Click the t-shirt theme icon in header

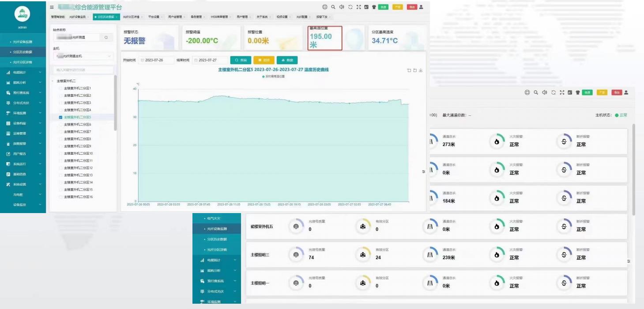pyautogui.click(x=374, y=7)
